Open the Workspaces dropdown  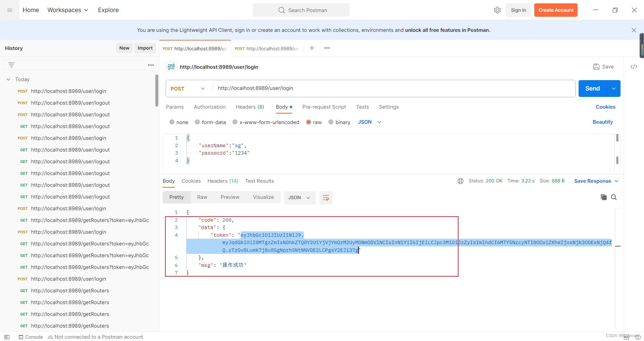click(68, 10)
